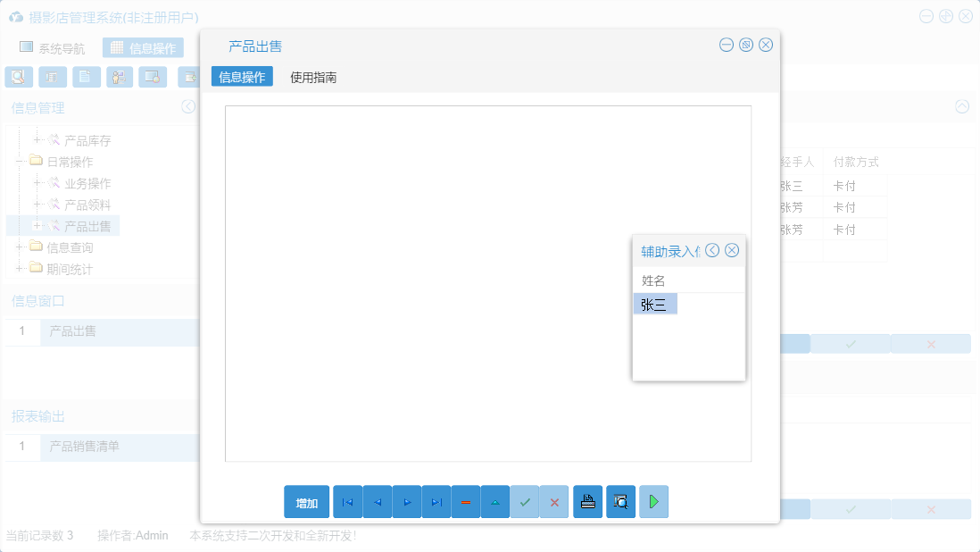Click the 信息窗口 panel header
The width and height of the screenshot is (980, 552).
38,301
